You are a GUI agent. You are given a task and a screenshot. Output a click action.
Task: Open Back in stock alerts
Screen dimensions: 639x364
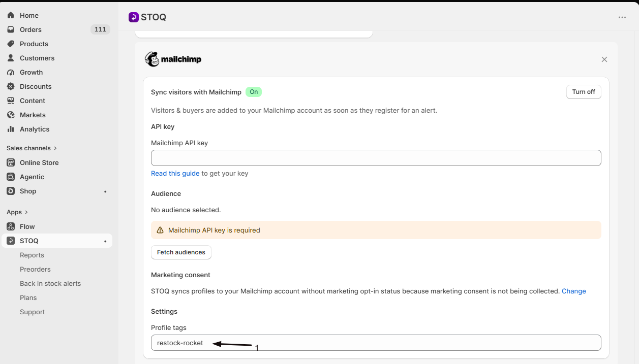(50, 283)
